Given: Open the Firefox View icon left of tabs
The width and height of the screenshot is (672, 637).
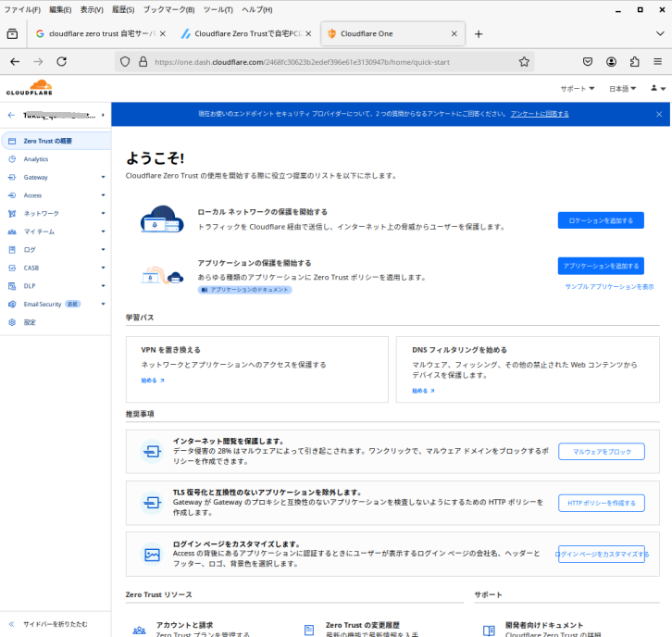Looking at the screenshot, I should [x=12, y=33].
